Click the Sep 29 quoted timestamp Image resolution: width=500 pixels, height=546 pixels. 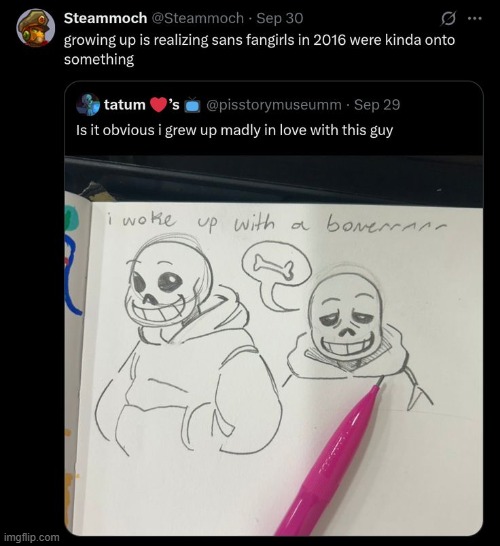[x=377, y=105]
